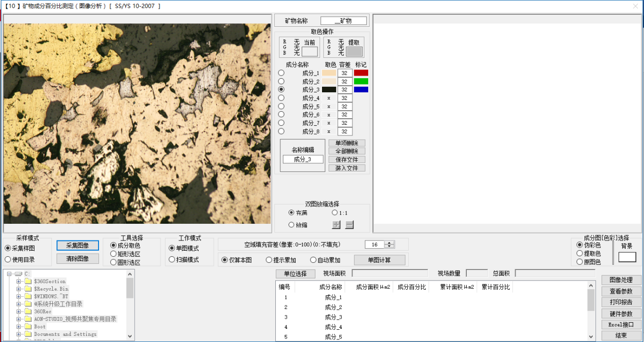
Task: Click the red marker swatch for 成分_1
Action: [x=361, y=73]
